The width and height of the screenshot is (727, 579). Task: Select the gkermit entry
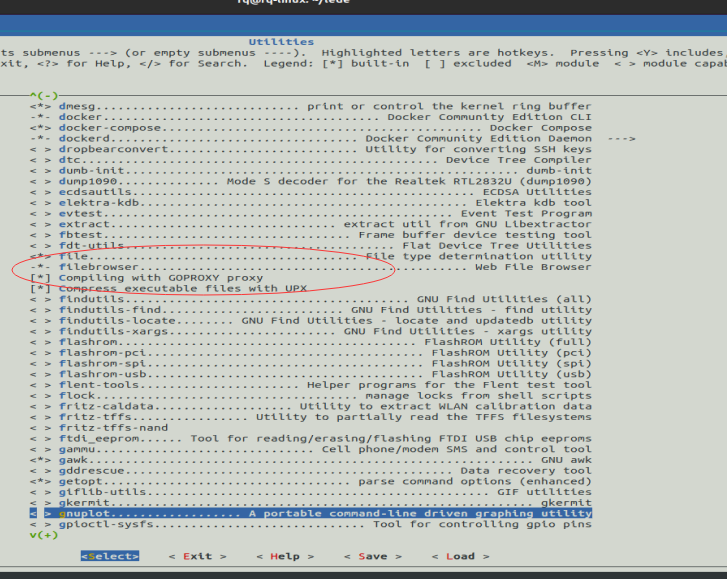point(311,503)
